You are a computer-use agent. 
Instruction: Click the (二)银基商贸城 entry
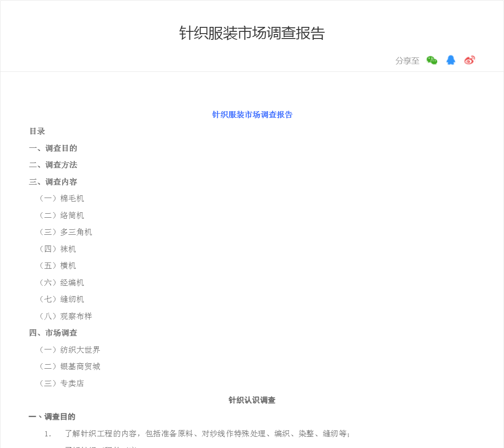click(x=69, y=366)
